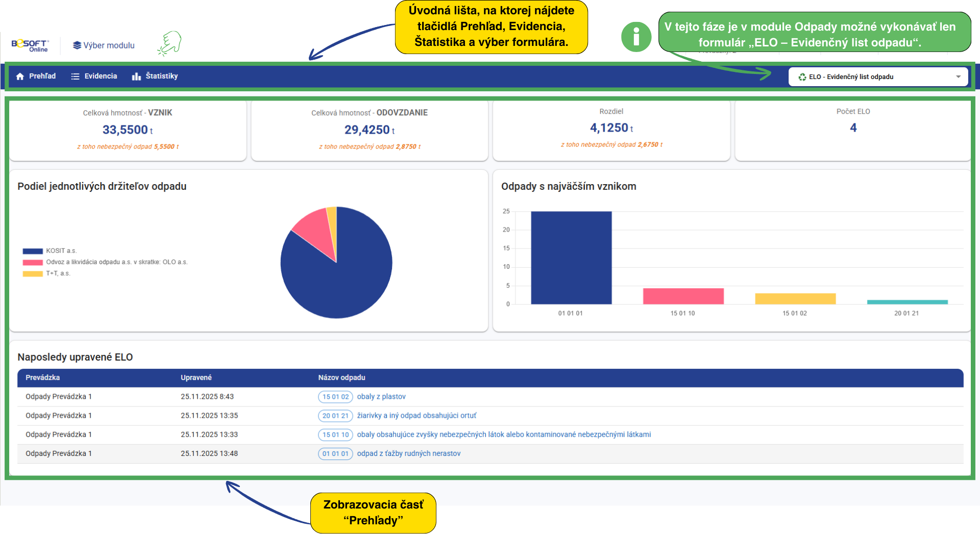Click the blue 01 01 01 bar
This screenshot has height=534, width=980.
click(571, 258)
